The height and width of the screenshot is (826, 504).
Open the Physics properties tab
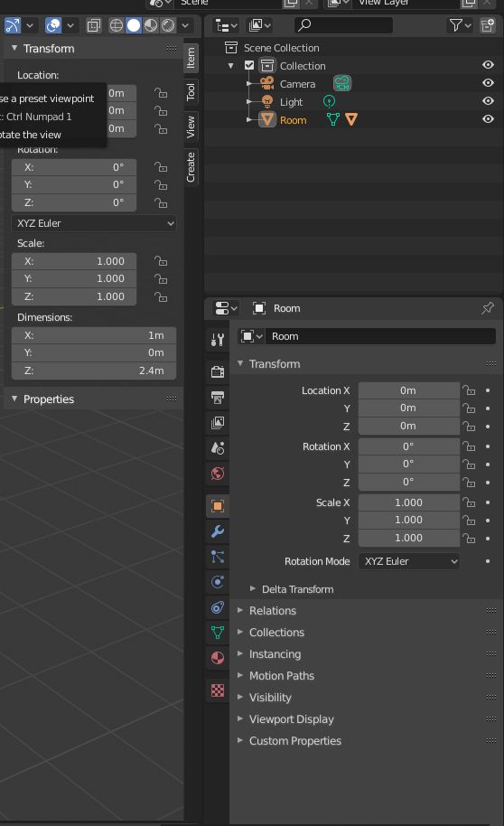coord(218,582)
